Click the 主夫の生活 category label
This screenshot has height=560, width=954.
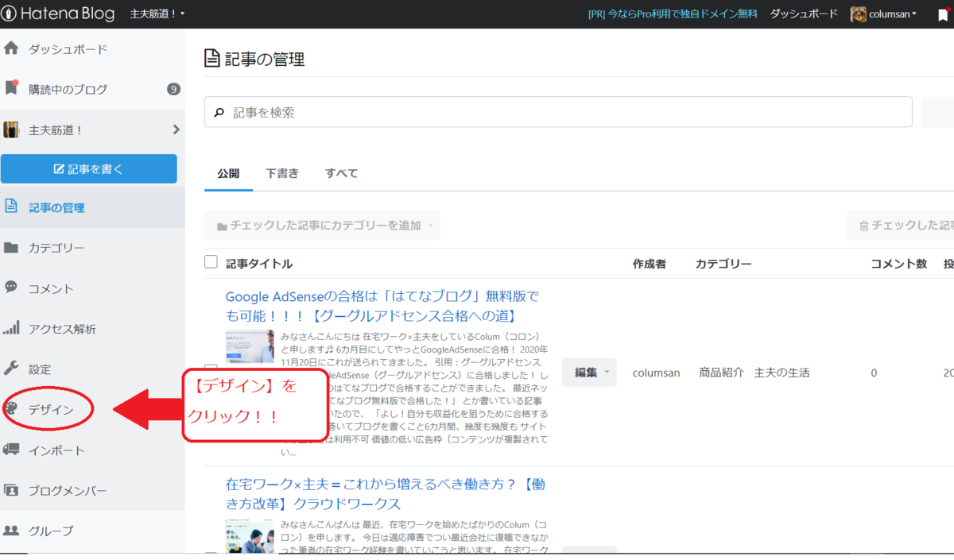click(x=781, y=373)
